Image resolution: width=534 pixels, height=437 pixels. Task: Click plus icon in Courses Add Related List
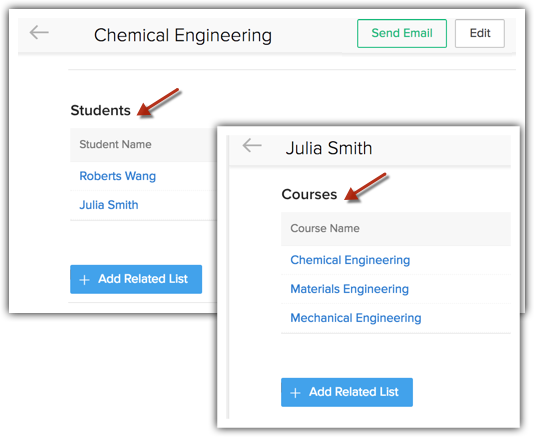pyautogui.click(x=295, y=393)
